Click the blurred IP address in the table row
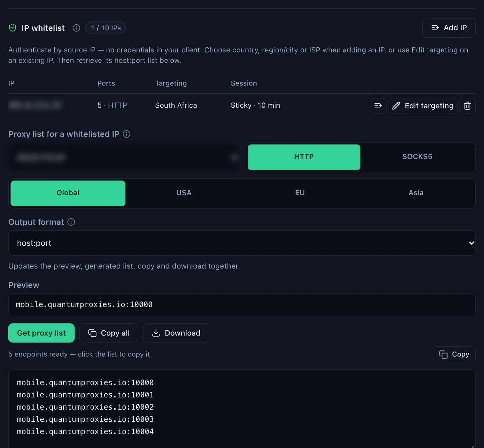484x448 pixels. pyautogui.click(x=35, y=105)
